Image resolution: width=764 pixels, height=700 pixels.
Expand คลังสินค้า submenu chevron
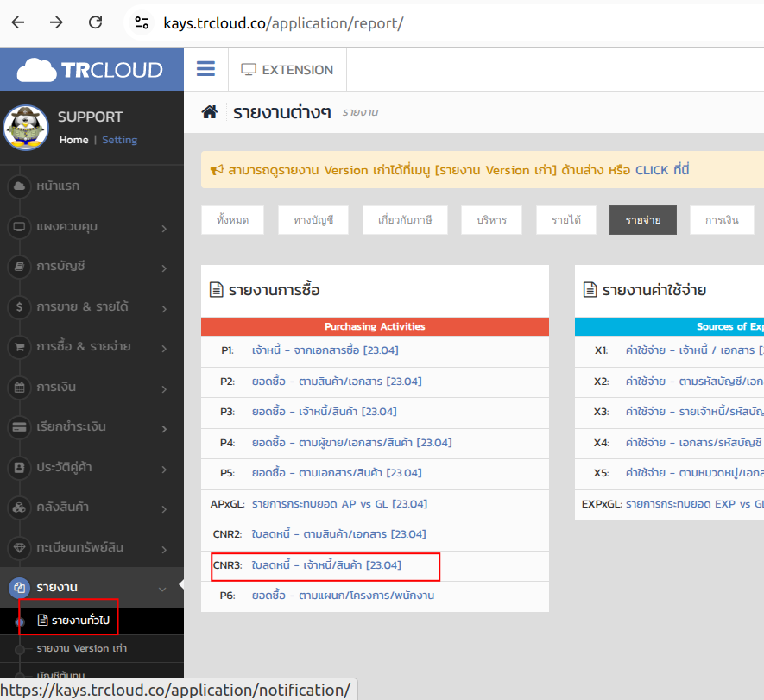tap(164, 509)
